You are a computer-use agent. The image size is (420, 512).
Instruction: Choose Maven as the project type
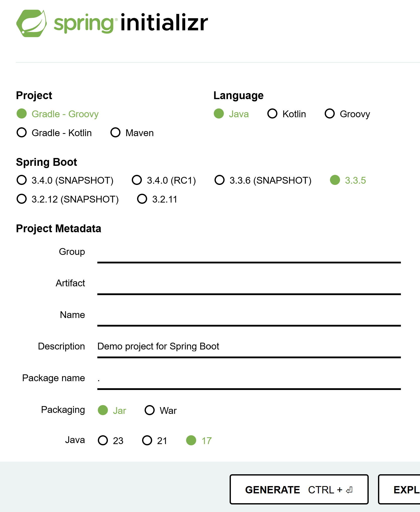(116, 133)
